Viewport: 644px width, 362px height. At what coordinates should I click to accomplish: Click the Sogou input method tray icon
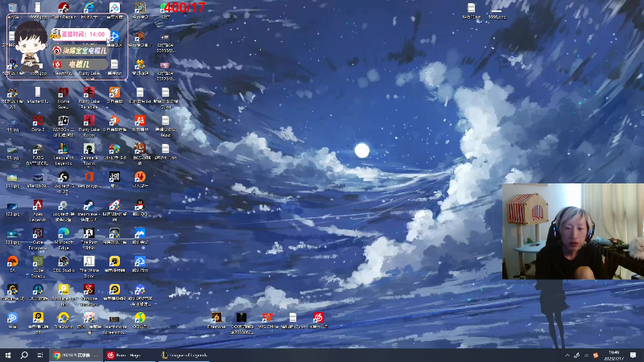(596, 356)
